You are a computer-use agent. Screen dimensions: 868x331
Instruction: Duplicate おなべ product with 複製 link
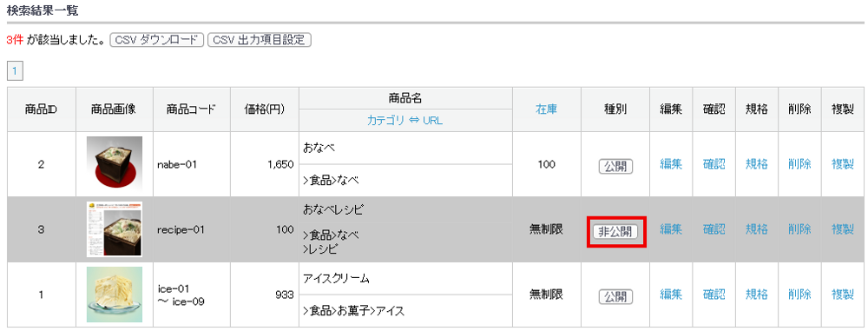843,164
